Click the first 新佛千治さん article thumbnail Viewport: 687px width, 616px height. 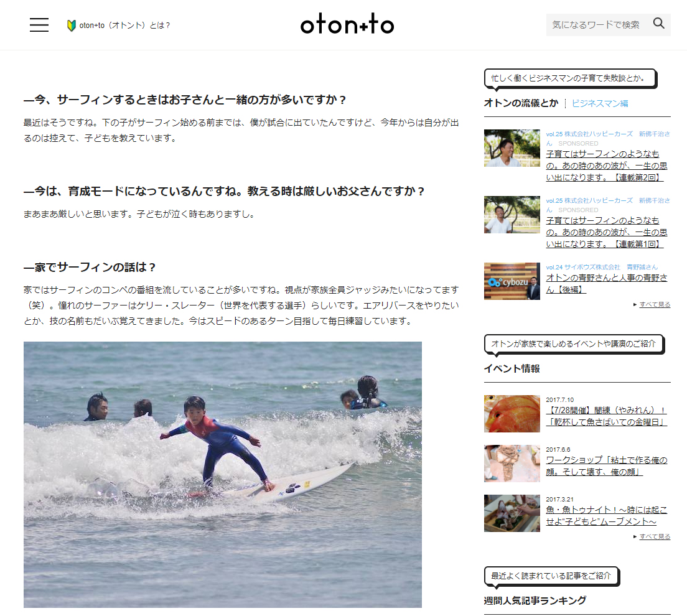[x=512, y=148]
